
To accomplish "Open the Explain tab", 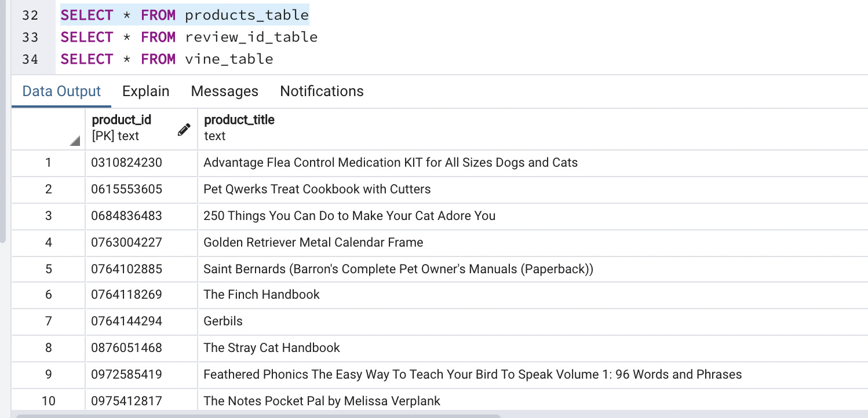I will 146,91.
